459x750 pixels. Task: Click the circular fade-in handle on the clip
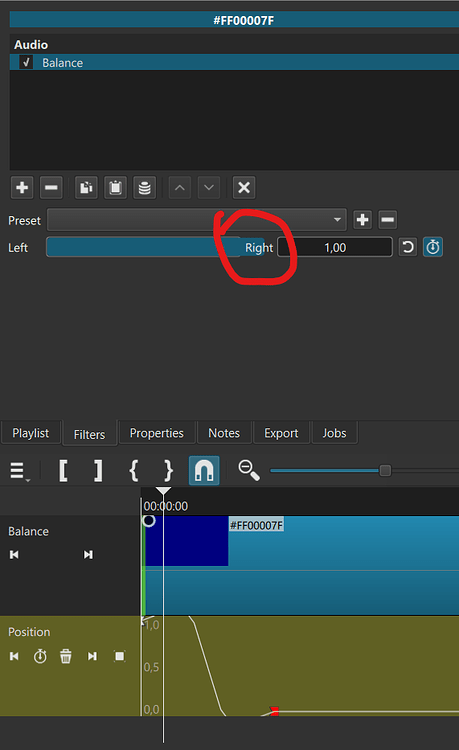[x=149, y=520]
